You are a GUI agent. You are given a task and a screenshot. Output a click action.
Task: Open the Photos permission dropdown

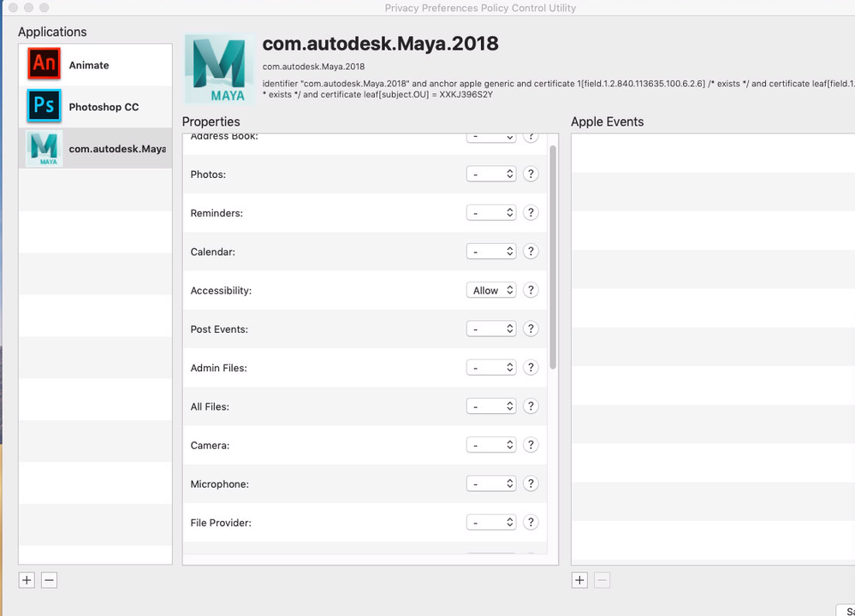pyautogui.click(x=491, y=174)
